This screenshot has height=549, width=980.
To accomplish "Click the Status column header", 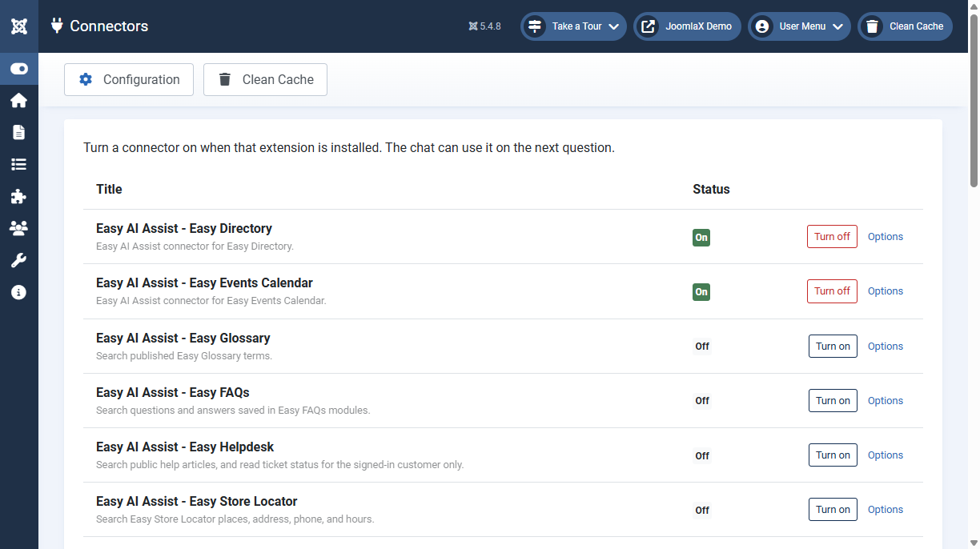I will (711, 190).
